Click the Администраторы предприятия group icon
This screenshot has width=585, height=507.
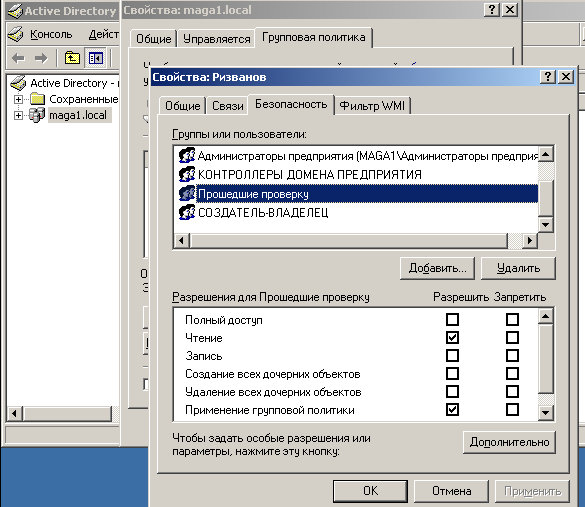tap(187, 155)
